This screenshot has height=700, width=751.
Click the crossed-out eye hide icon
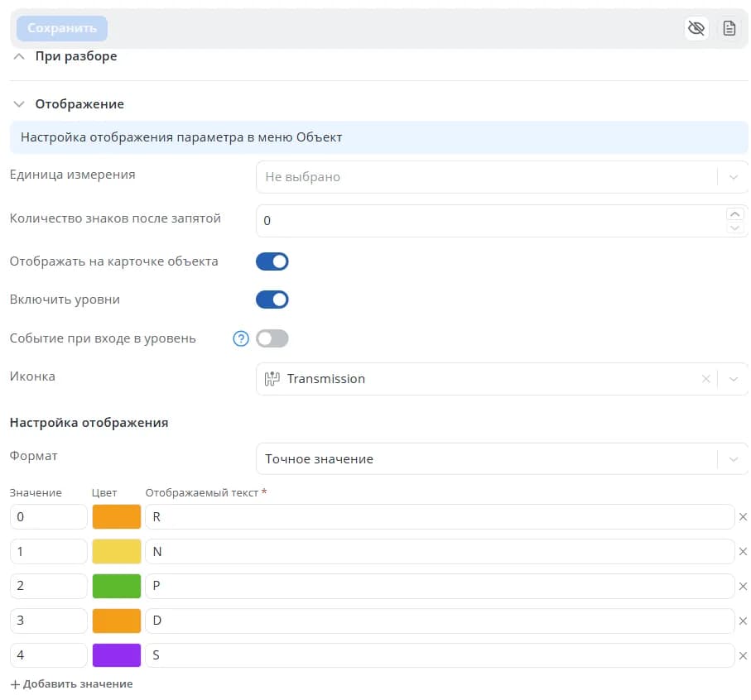696,28
